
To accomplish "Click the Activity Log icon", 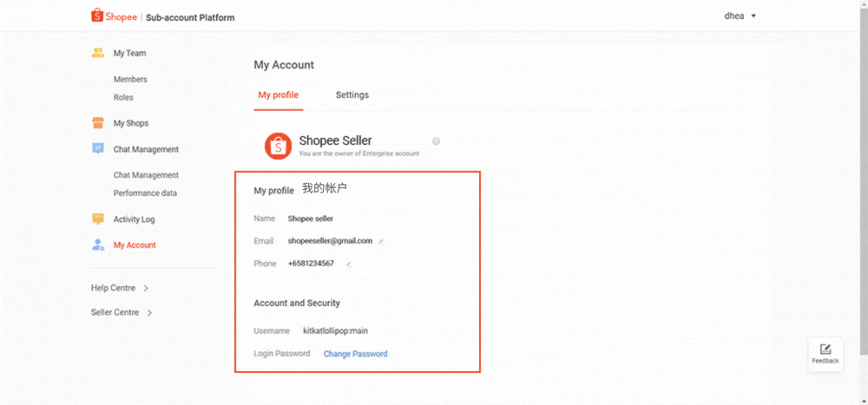I will (98, 219).
